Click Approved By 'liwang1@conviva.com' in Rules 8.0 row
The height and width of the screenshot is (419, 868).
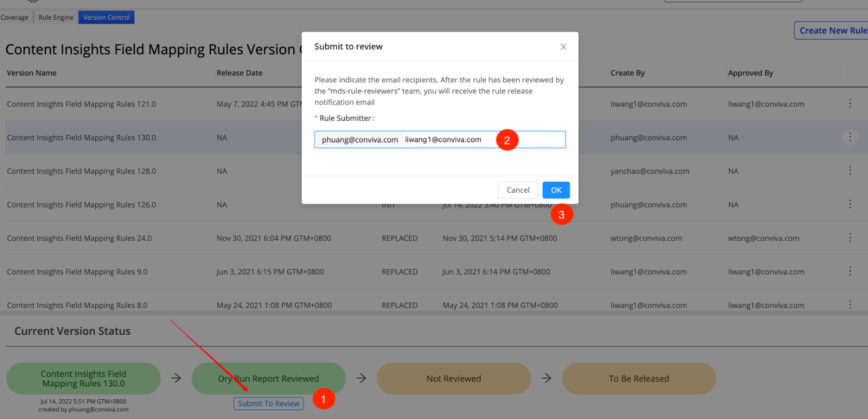[766, 305]
